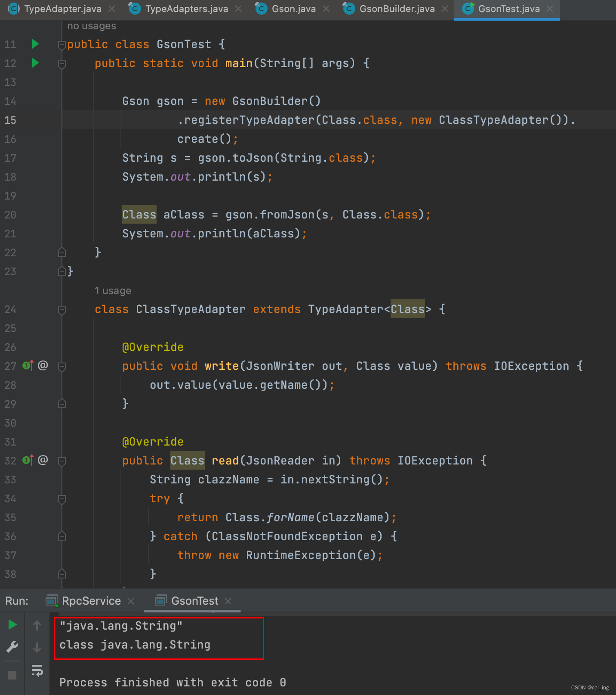This screenshot has height=695, width=616.
Task: Click 'Process finished with exit code 0' text
Action: (172, 683)
